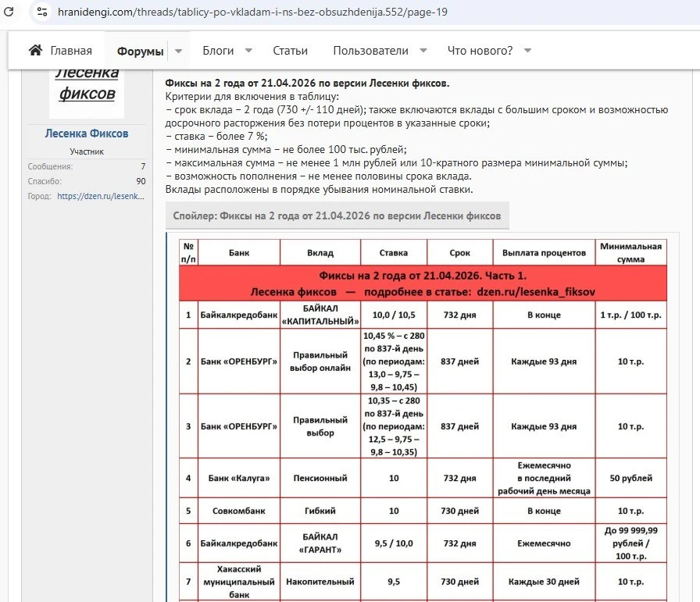Collapse the Спойлер Фиксы на 2 года
The width and height of the screenshot is (700, 602).
click(x=337, y=216)
